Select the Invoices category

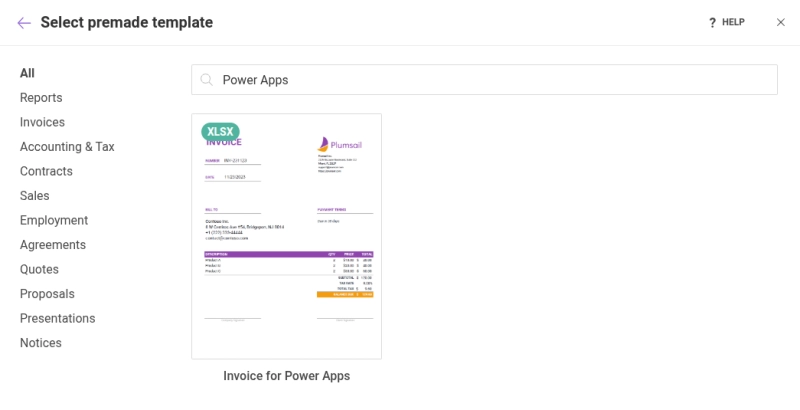pyautogui.click(x=42, y=122)
